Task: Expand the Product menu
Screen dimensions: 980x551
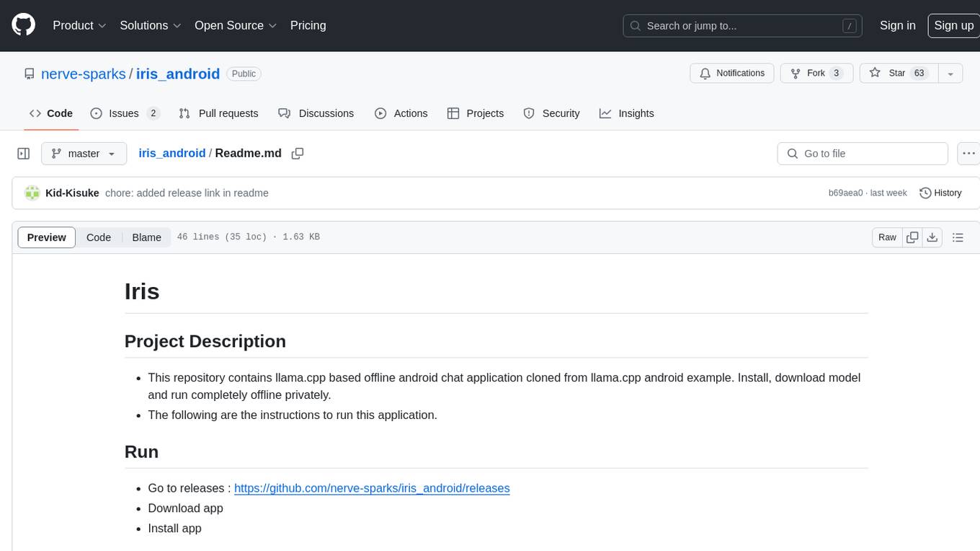Action: [x=79, y=25]
